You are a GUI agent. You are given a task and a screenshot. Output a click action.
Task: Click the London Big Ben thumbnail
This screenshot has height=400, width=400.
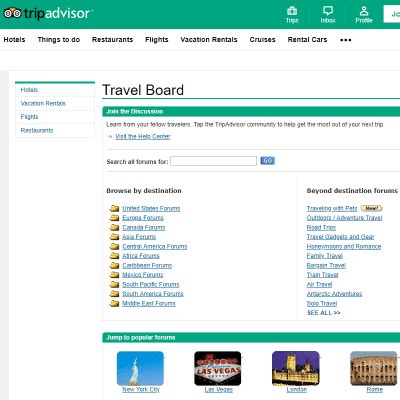296,368
